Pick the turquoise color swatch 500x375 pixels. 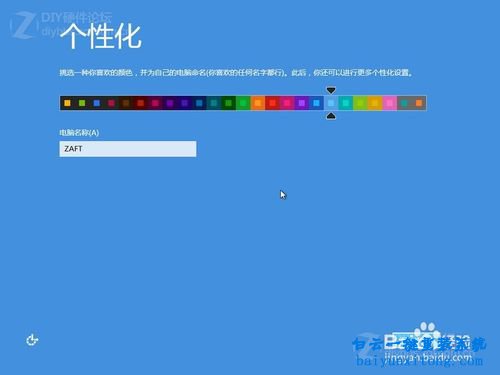(346, 103)
